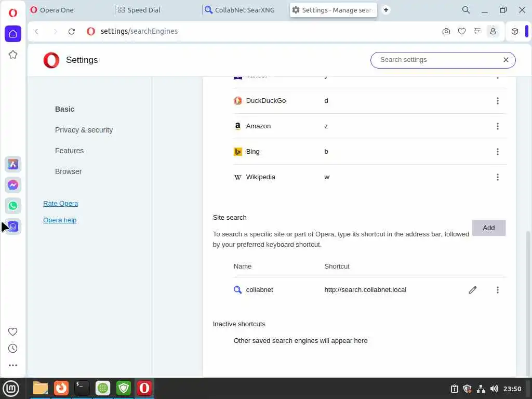Open history clock in sidebar
The width and height of the screenshot is (532, 399).
(x=12, y=349)
